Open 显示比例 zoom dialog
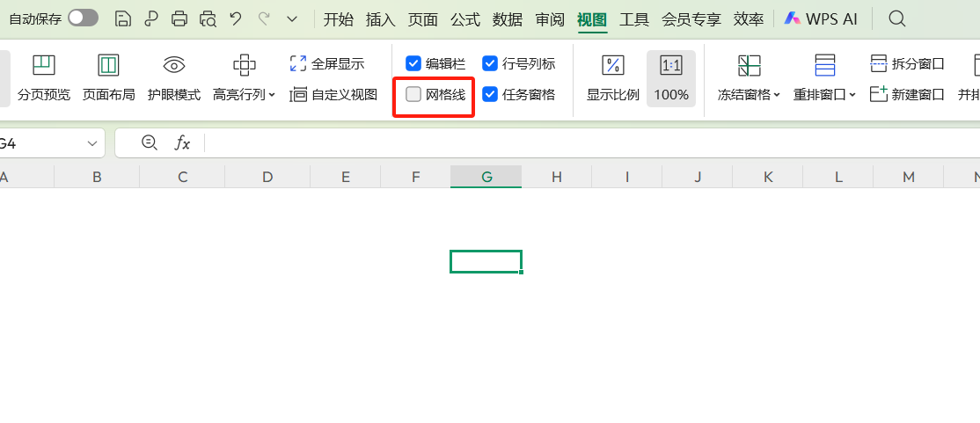The image size is (980, 423). 612,77
